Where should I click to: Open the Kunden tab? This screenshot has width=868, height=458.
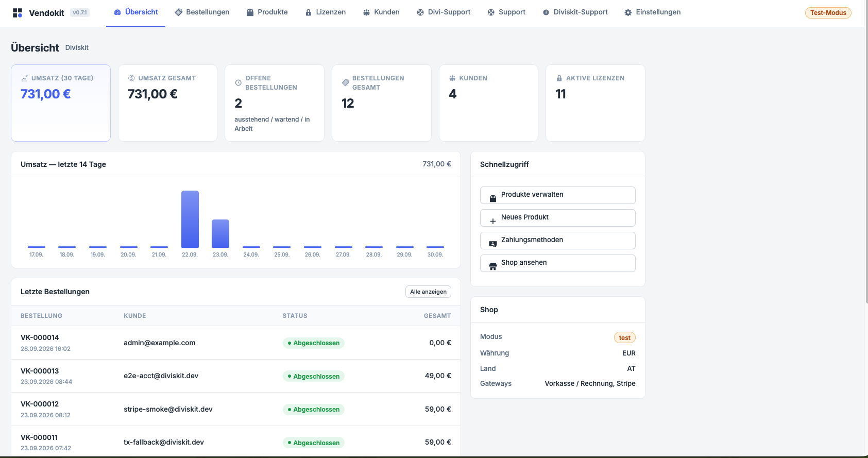click(x=381, y=12)
